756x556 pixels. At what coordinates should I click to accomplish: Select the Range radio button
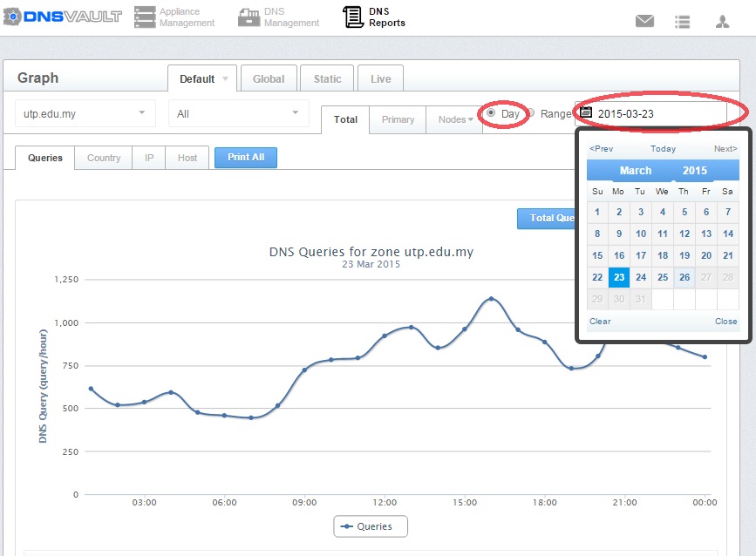[x=529, y=113]
